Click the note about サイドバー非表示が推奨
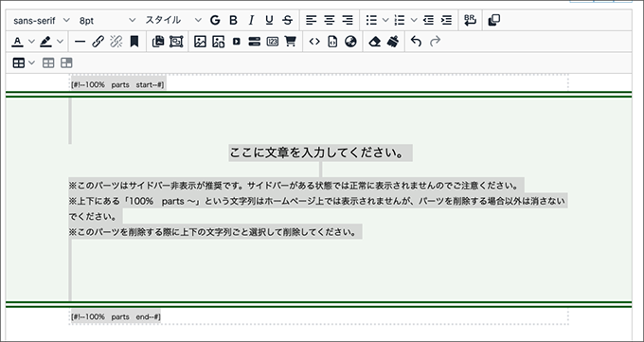This screenshot has width=644, height=342. pyautogui.click(x=295, y=186)
